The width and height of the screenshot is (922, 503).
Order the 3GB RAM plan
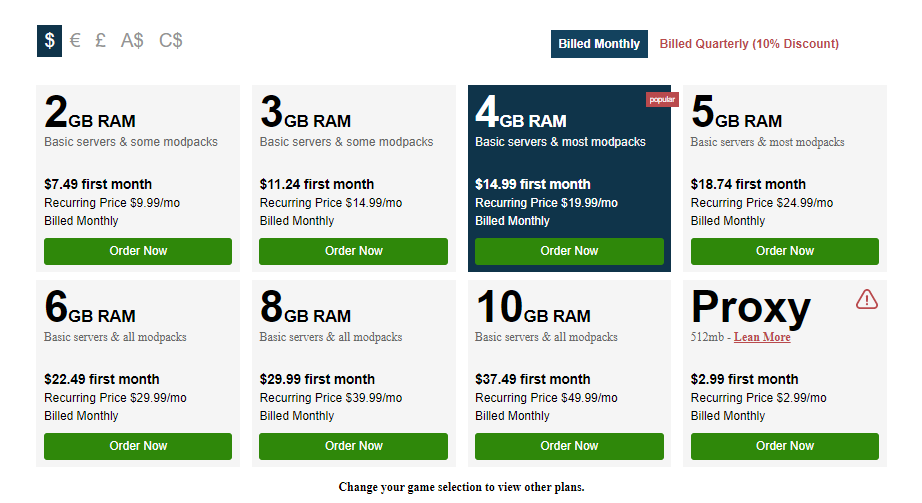coord(354,251)
